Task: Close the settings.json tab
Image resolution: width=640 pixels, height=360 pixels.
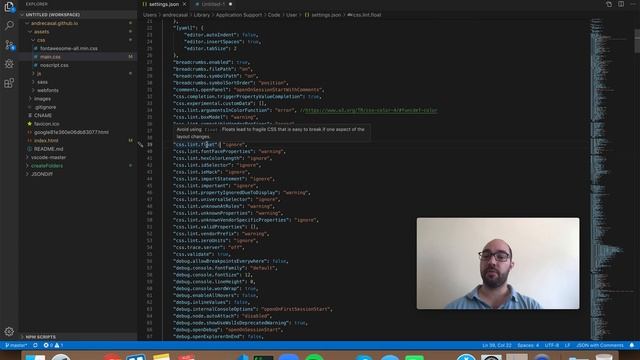Action: (x=184, y=4)
